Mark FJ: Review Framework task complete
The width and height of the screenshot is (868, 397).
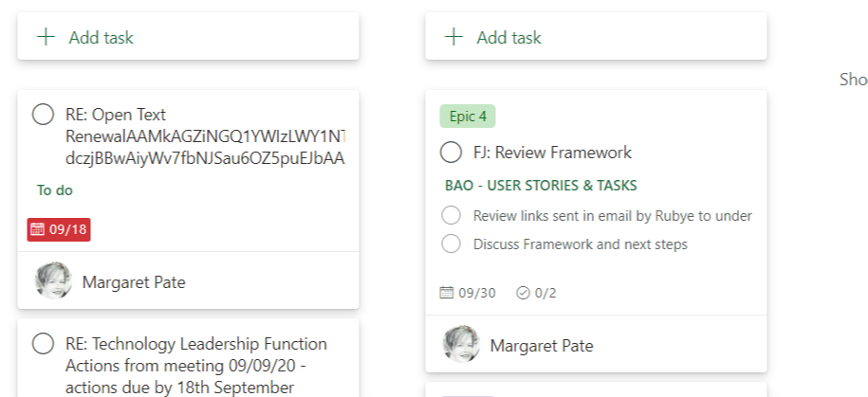[x=451, y=153]
